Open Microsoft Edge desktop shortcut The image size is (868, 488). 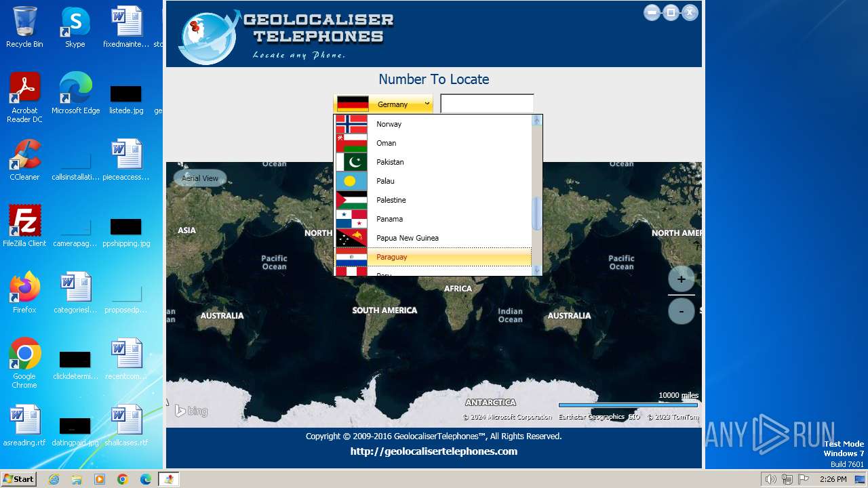coord(75,94)
